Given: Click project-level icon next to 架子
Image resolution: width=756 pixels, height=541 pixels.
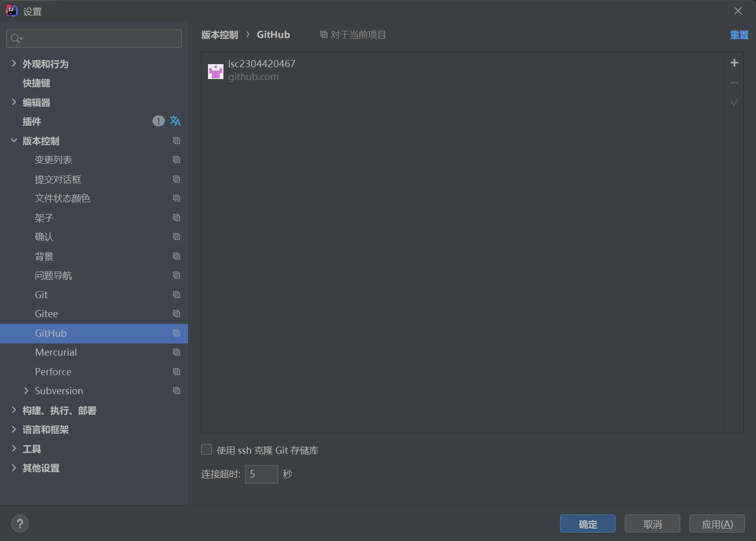Looking at the screenshot, I should (177, 218).
